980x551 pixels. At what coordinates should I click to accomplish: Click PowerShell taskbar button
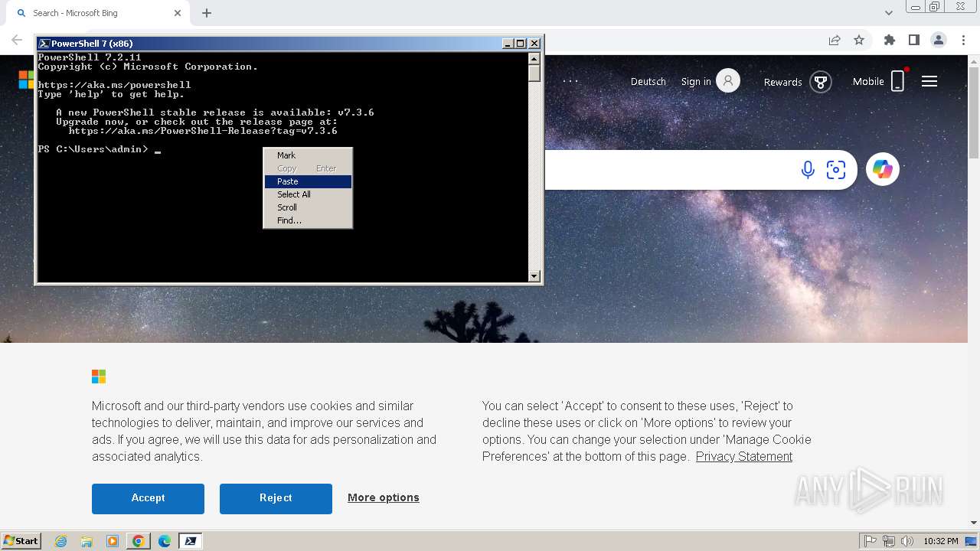191,541
